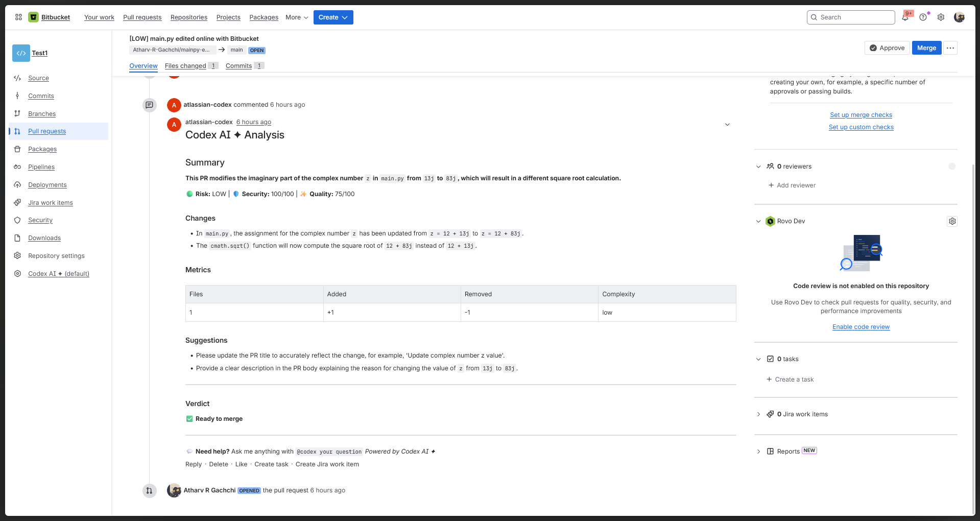
Task: Open the help question mark icon
Action: click(923, 17)
